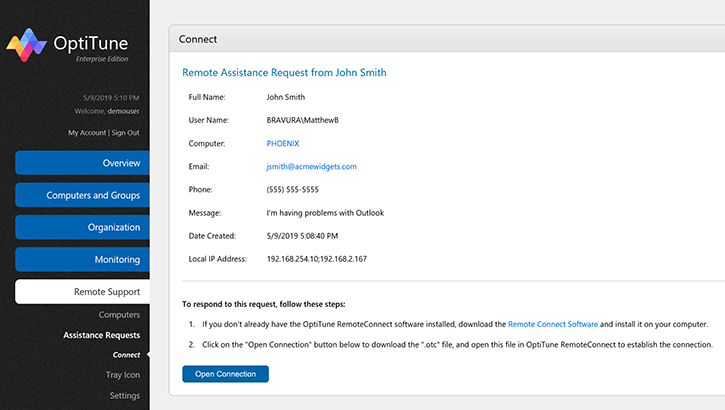Image resolution: width=725 pixels, height=410 pixels.
Task: Email jsmith@acmewidgets.com link
Action: pos(312,166)
